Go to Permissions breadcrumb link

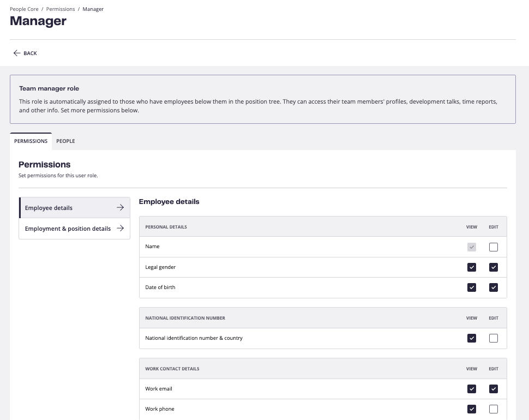pyautogui.click(x=61, y=9)
